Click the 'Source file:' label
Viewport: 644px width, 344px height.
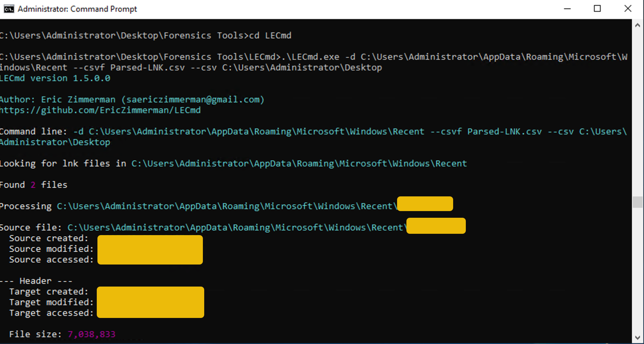tap(31, 228)
